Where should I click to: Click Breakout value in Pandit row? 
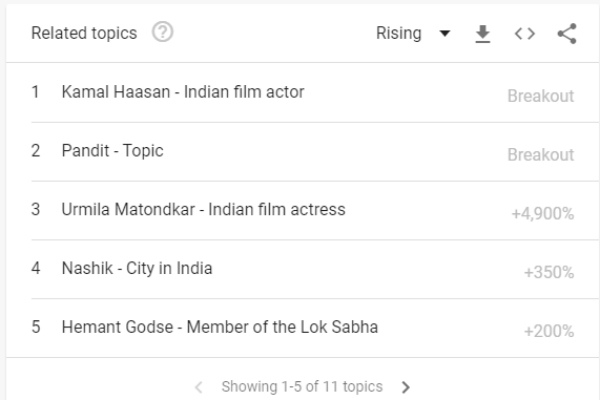pyautogui.click(x=541, y=155)
